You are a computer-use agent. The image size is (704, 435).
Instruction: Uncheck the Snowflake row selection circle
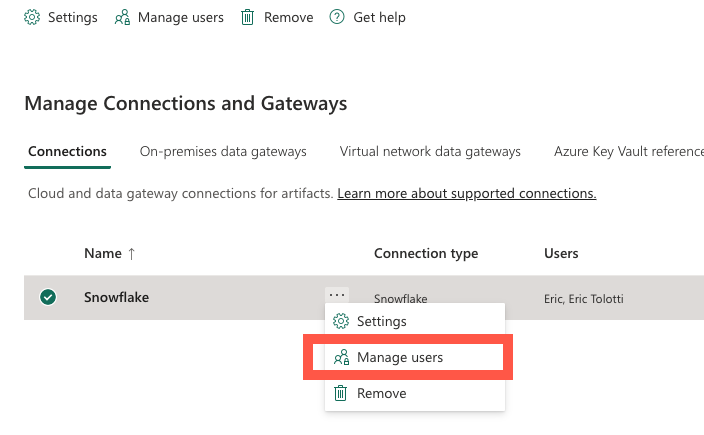tap(48, 297)
